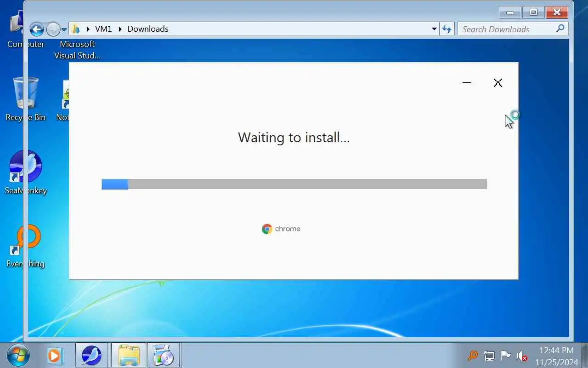Expand the arrow before VM1 breadcrumb

[88, 29]
